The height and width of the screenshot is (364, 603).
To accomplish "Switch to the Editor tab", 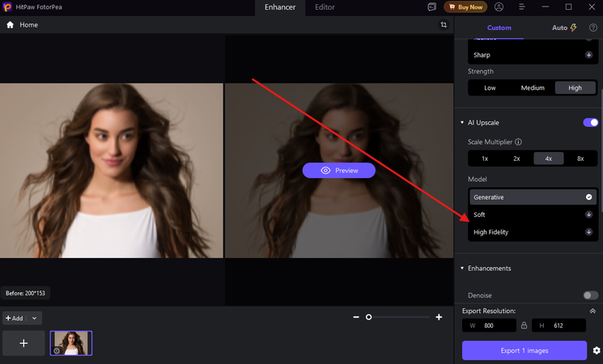I will (x=325, y=7).
